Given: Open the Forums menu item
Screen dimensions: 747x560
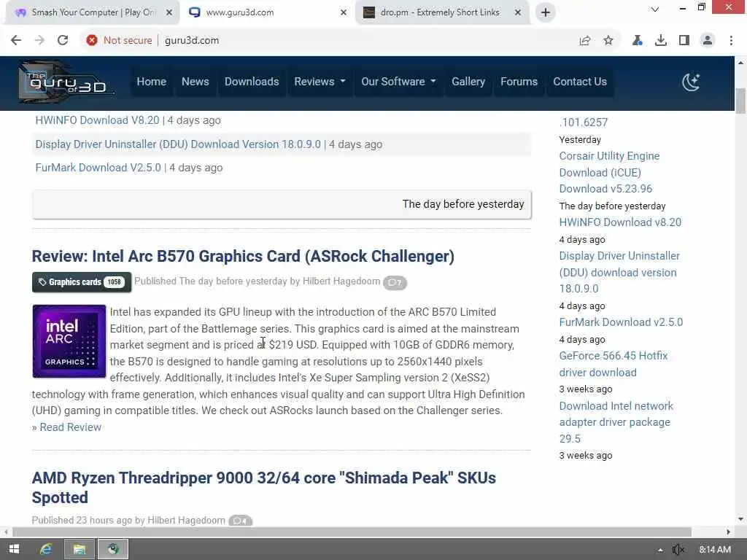Looking at the screenshot, I should (519, 82).
